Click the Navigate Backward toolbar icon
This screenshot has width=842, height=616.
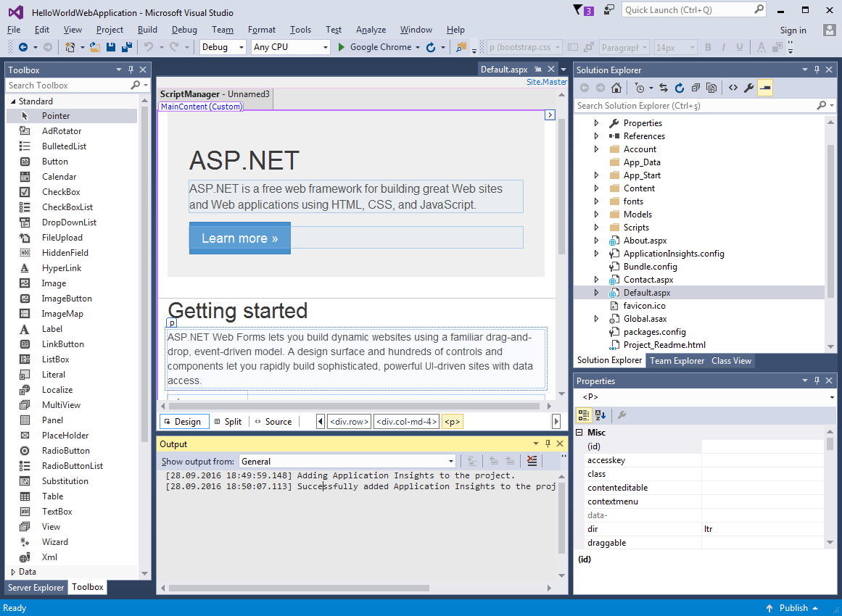(x=23, y=47)
